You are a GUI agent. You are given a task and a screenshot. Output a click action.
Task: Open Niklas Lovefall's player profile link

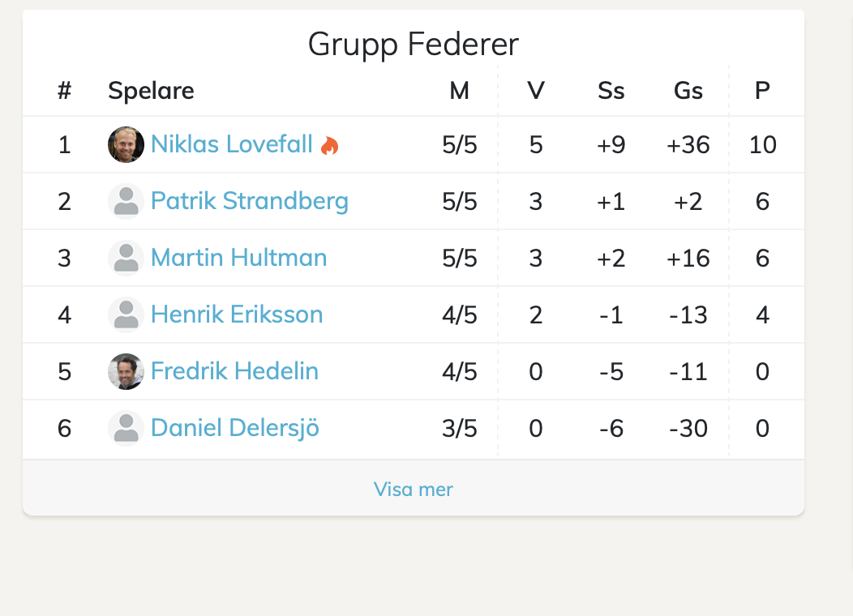(232, 145)
